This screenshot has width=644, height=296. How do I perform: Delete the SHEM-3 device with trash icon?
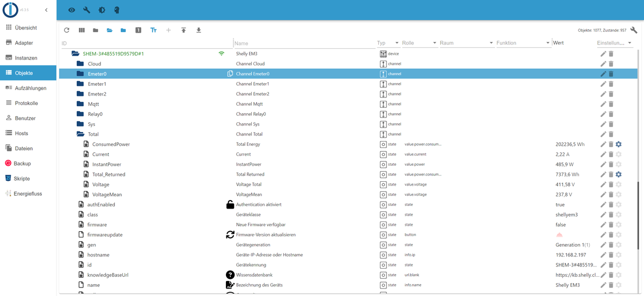(611, 54)
